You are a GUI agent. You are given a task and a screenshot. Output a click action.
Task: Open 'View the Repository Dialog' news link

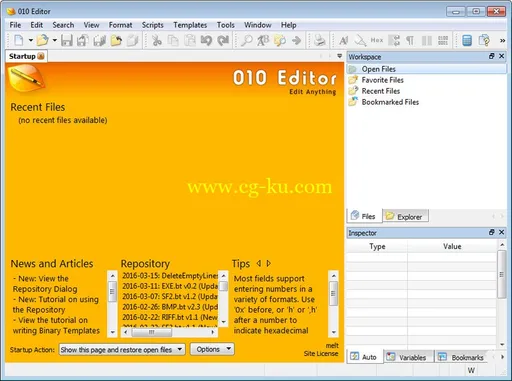pos(45,284)
